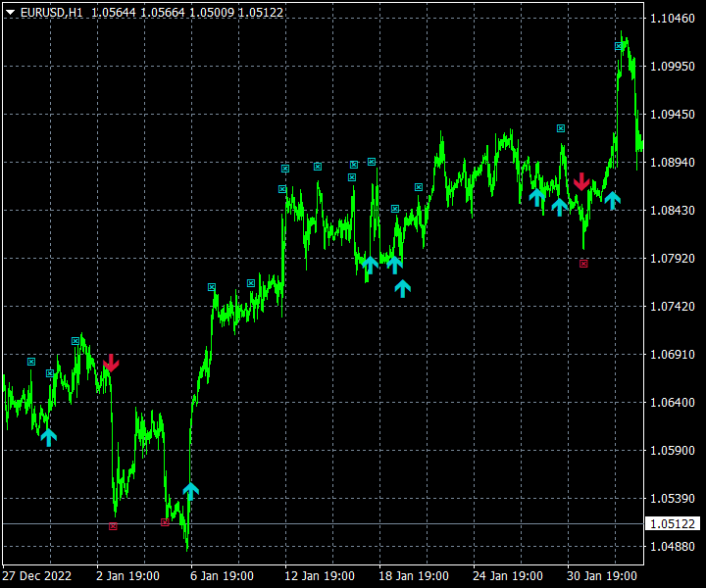This screenshot has height=588, width=706.
Task: Select the red sell arrow near 2 Jan
Action: [111, 363]
